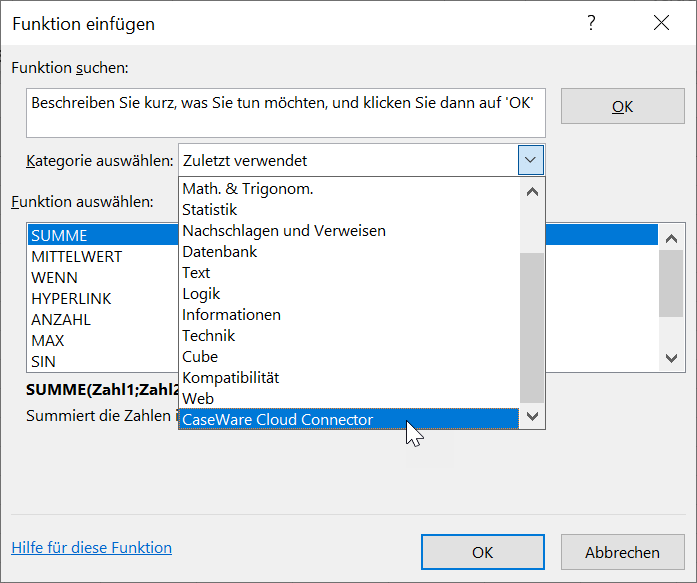The image size is (697, 583).
Task: Confirm with the bottom OK button
Action: click(483, 552)
